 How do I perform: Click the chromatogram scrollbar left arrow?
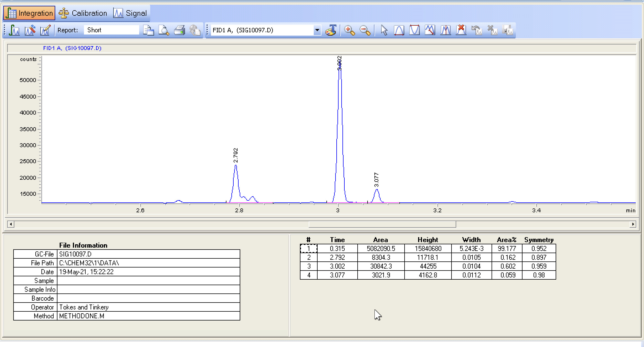tap(11, 224)
